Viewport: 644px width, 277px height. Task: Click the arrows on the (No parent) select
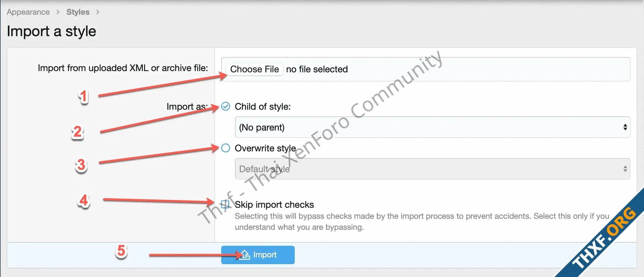[625, 127]
